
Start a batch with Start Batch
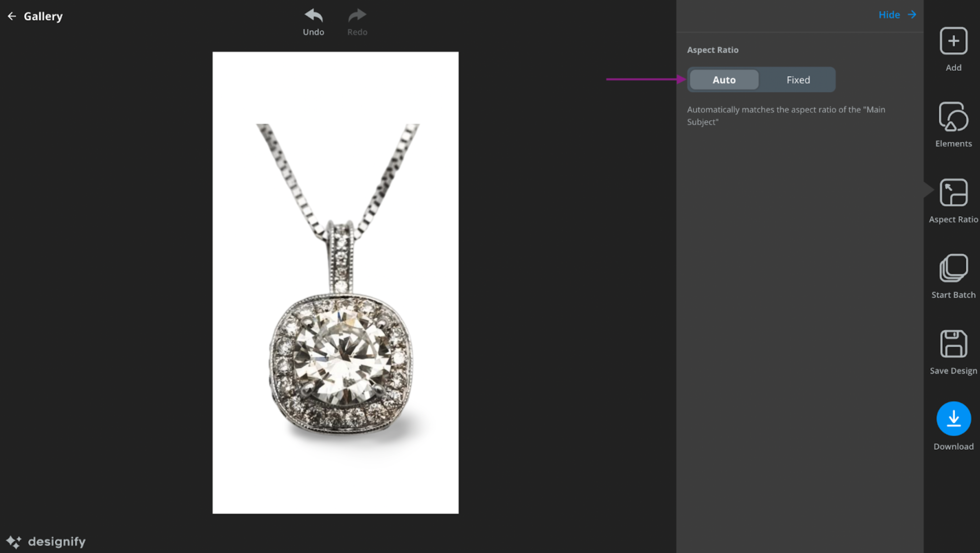point(953,276)
